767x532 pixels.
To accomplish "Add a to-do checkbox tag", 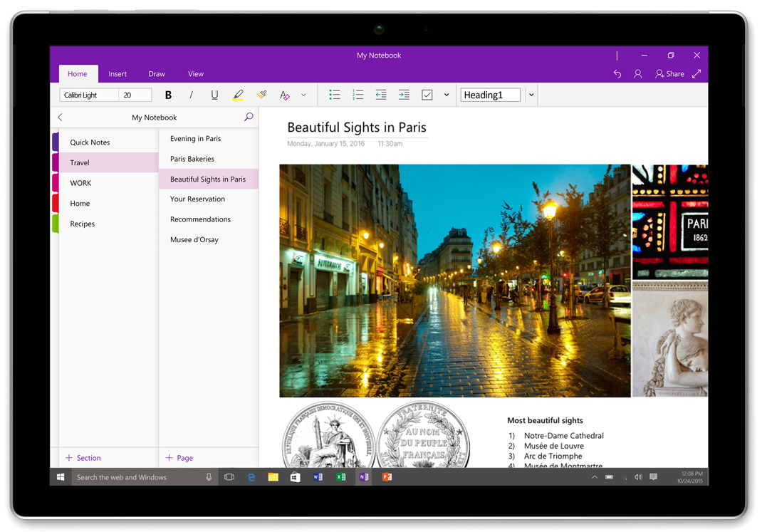I will pyautogui.click(x=427, y=95).
